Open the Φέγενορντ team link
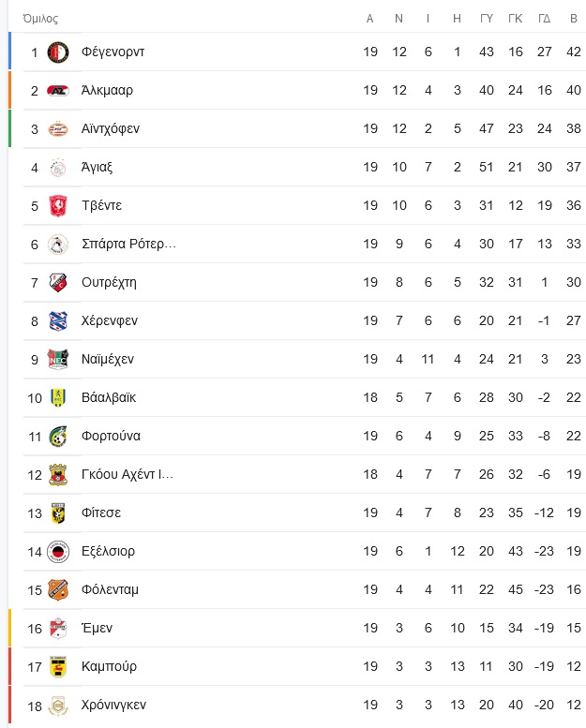The width and height of the screenshot is (586, 728). [113, 52]
